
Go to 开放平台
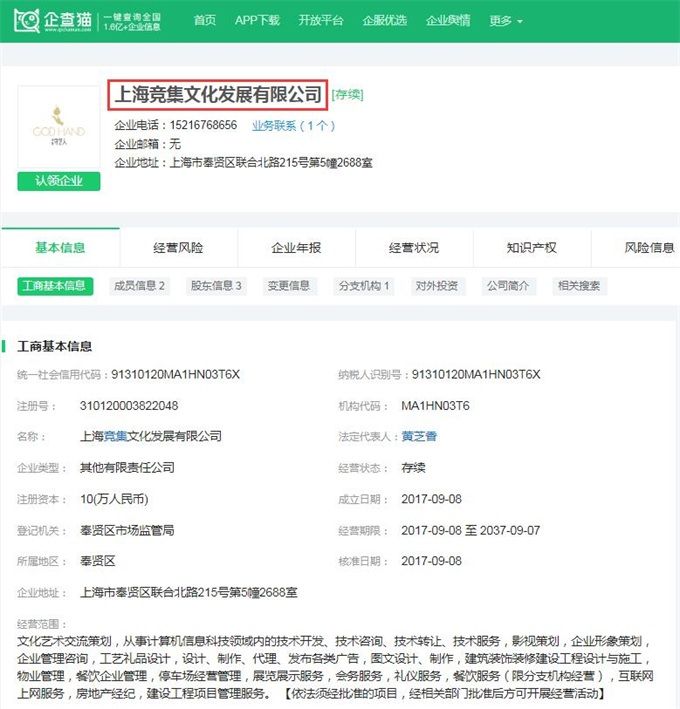(x=321, y=20)
